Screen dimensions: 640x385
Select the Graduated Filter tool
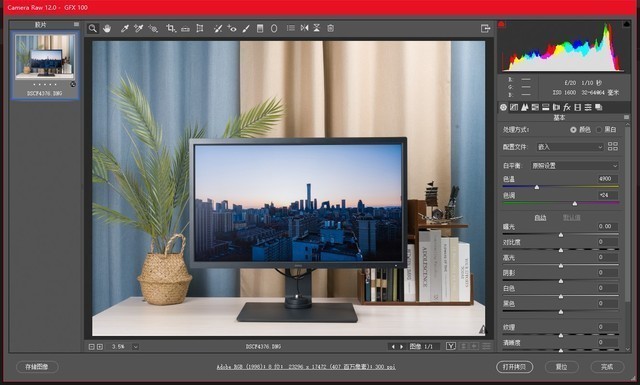[x=260, y=28]
